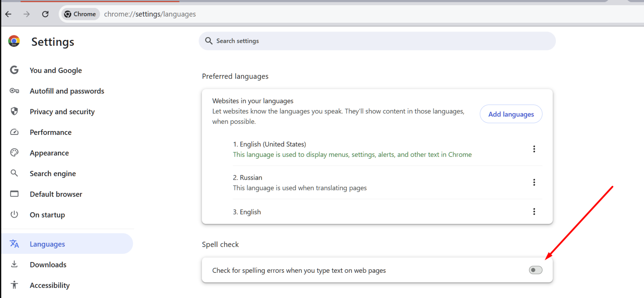Click the window icon for Default browser
This screenshot has width=644, height=298.
(x=14, y=194)
